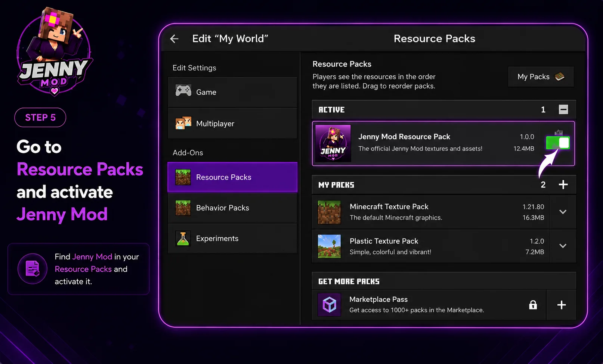
Task: Switch to the Behavior Packs tab
Action: [x=232, y=208]
